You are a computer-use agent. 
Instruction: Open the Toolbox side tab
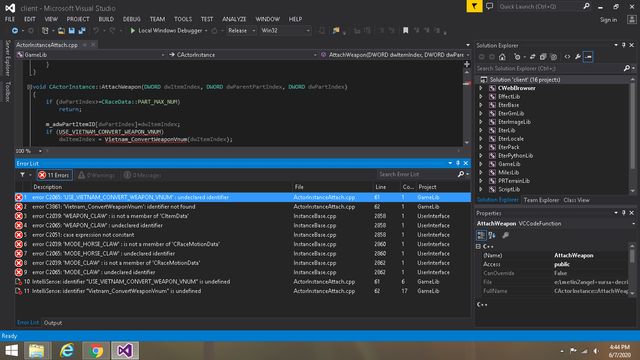pyautogui.click(x=7, y=91)
